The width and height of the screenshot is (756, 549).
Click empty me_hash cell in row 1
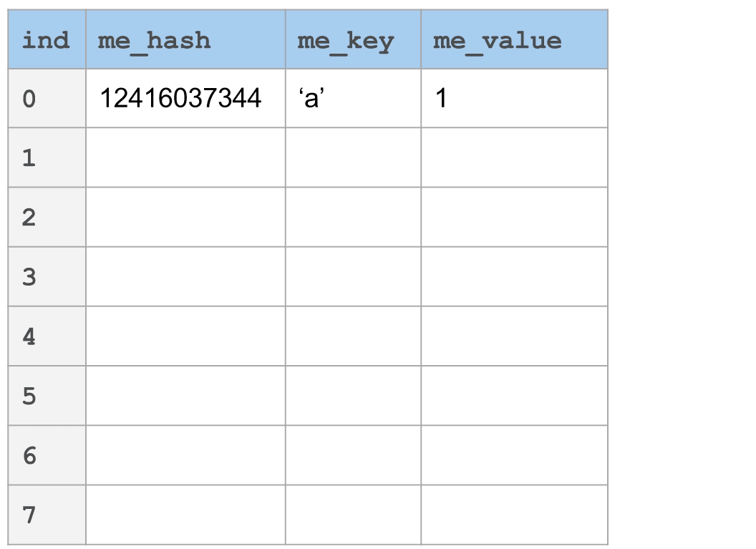click(185, 157)
